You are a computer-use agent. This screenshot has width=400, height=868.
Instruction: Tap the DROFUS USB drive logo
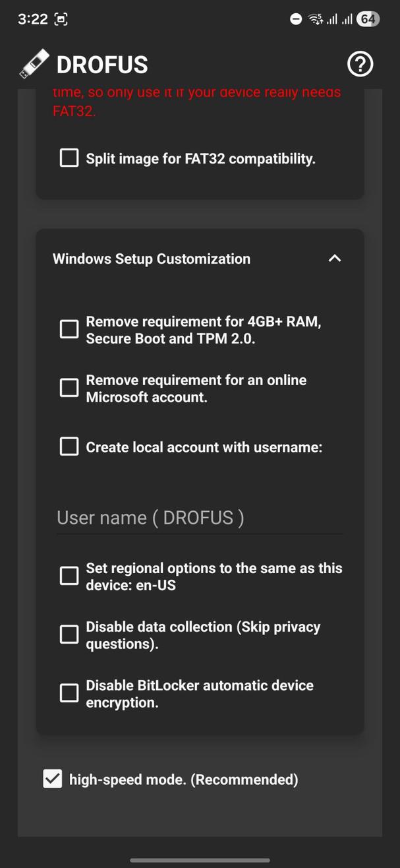(x=33, y=63)
